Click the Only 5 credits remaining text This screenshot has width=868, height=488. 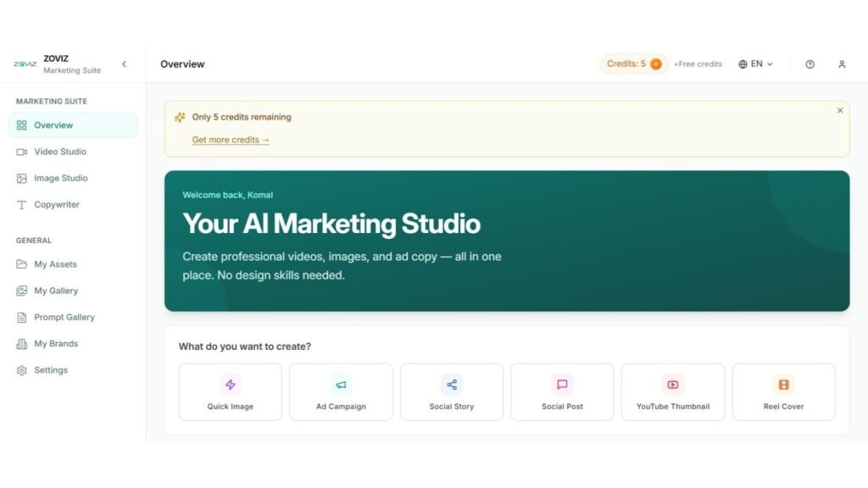[x=242, y=117]
